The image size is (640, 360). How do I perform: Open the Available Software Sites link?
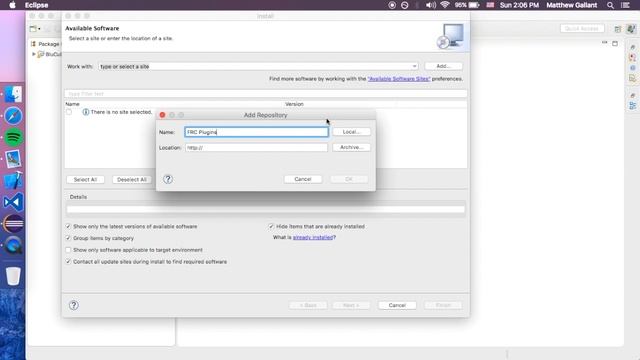pyautogui.click(x=399, y=79)
